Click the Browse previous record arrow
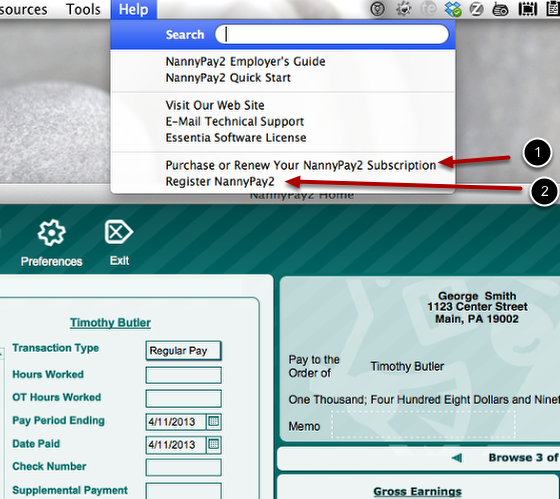560x499 pixels. coord(457,458)
